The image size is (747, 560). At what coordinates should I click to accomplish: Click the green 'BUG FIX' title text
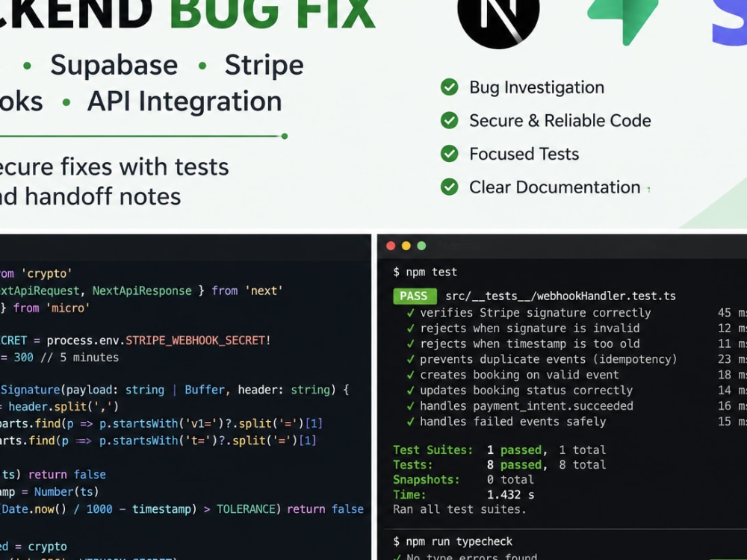pyautogui.click(x=273, y=13)
